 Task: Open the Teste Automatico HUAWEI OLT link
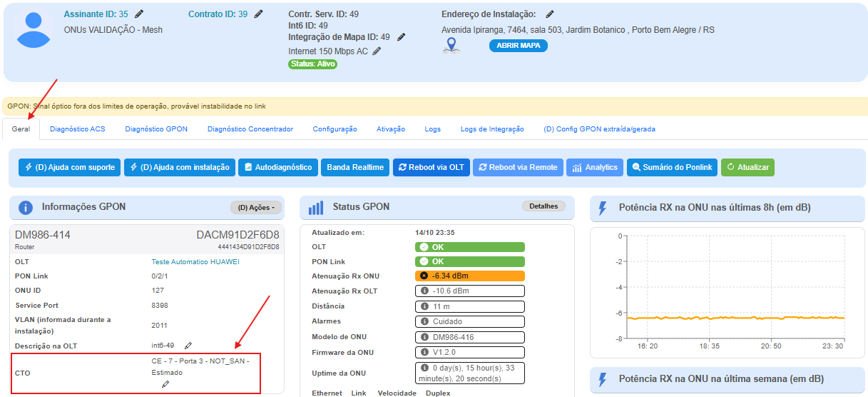(x=195, y=262)
